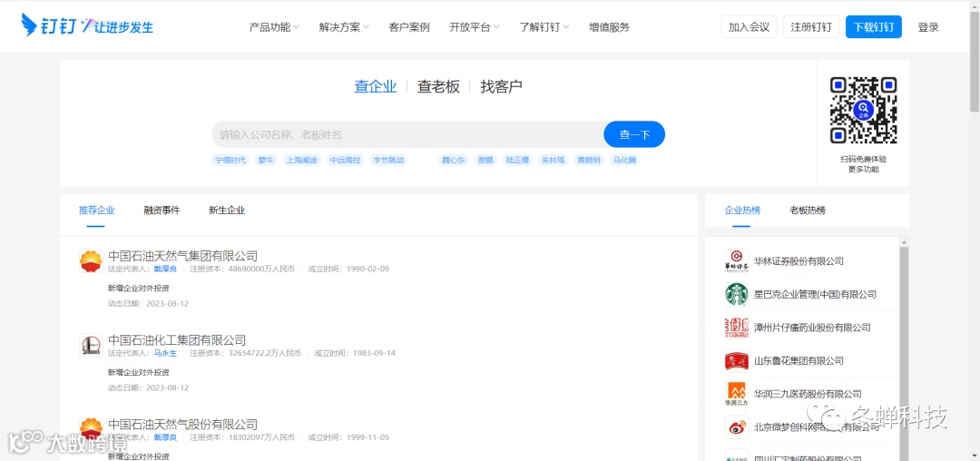Click the 中远海控 suggestion tag
The image size is (980, 461).
click(x=345, y=160)
